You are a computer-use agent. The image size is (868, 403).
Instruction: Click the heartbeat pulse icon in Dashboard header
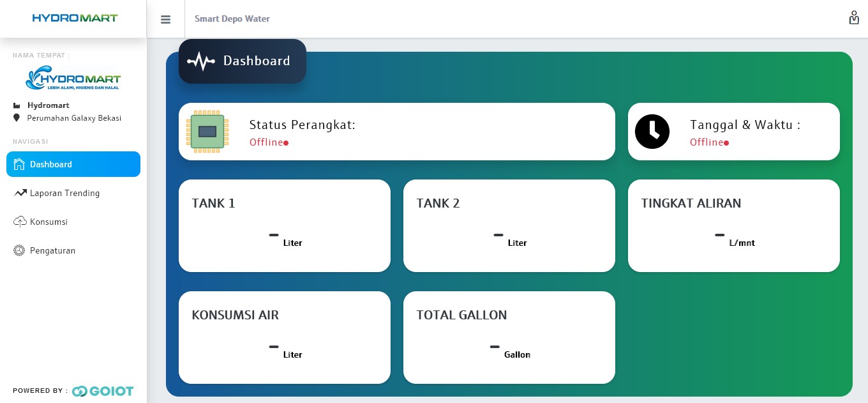click(x=201, y=61)
